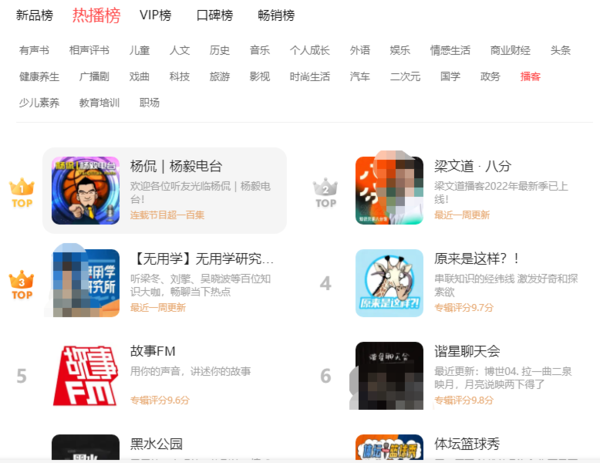The image size is (600, 463).
Task: Select the 教育培训 category link
Action: click(x=99, y=103)
